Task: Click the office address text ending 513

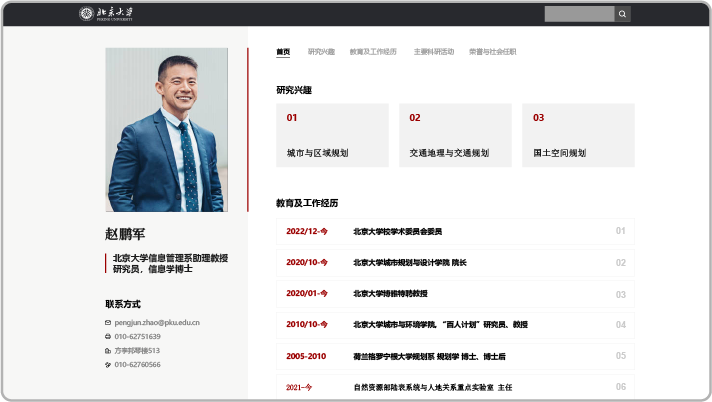Action: (137, 351)
